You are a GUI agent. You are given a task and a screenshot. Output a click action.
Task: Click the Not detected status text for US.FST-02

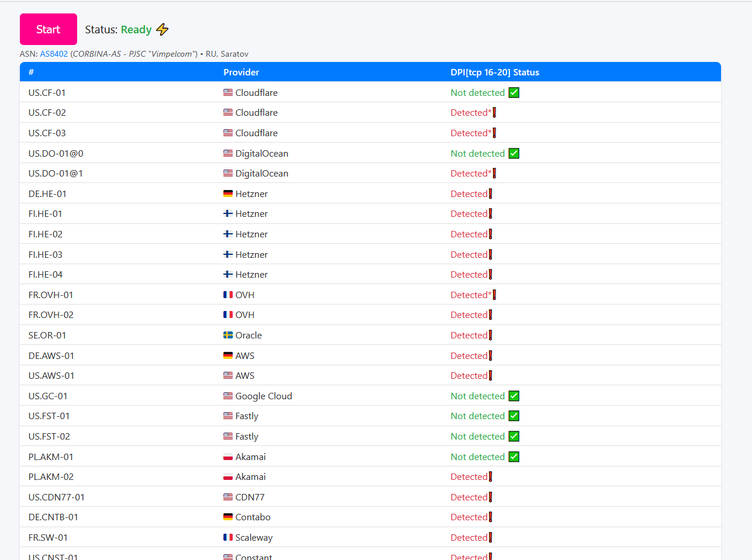click(x=477, y=436)
